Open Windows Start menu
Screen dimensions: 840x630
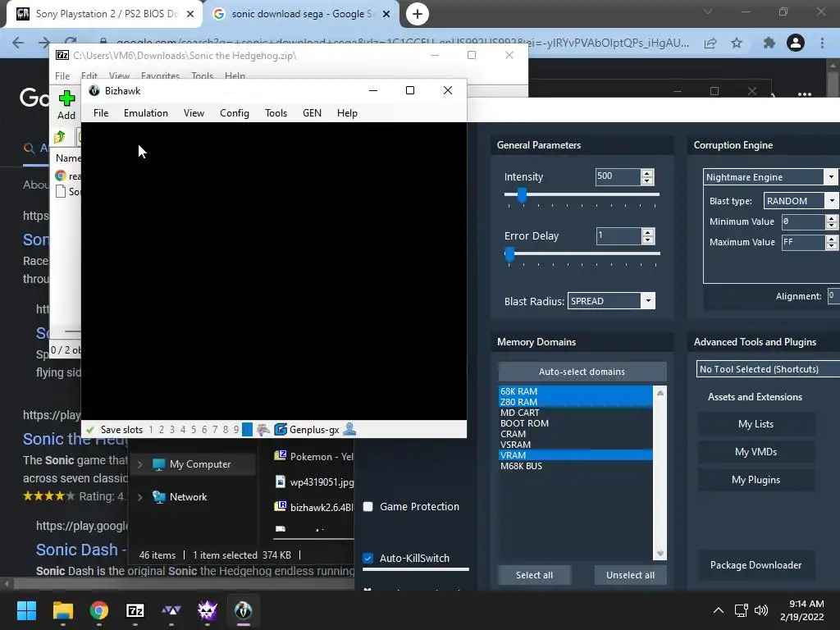[26, 610]
